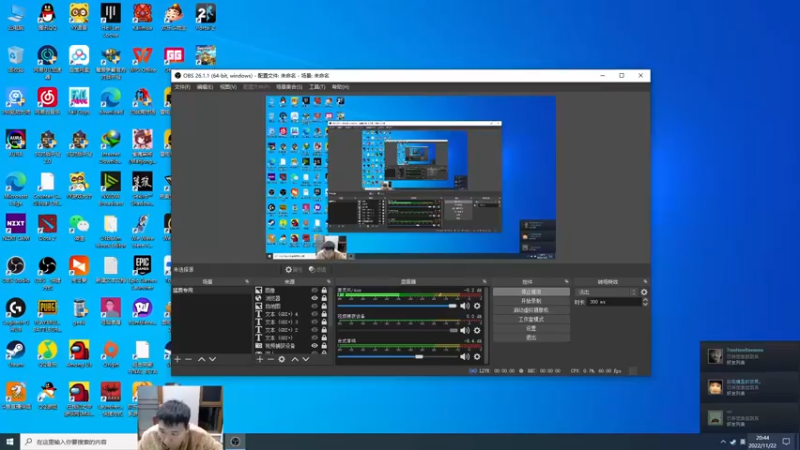
Task: Open the 场景集合(S) menu
Action: click(289, 87)
